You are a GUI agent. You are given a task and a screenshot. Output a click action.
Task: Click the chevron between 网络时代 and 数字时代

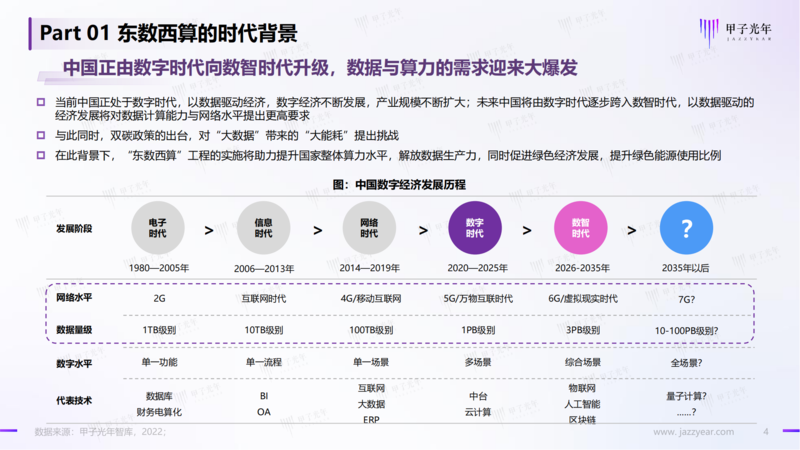coord(423,230)
